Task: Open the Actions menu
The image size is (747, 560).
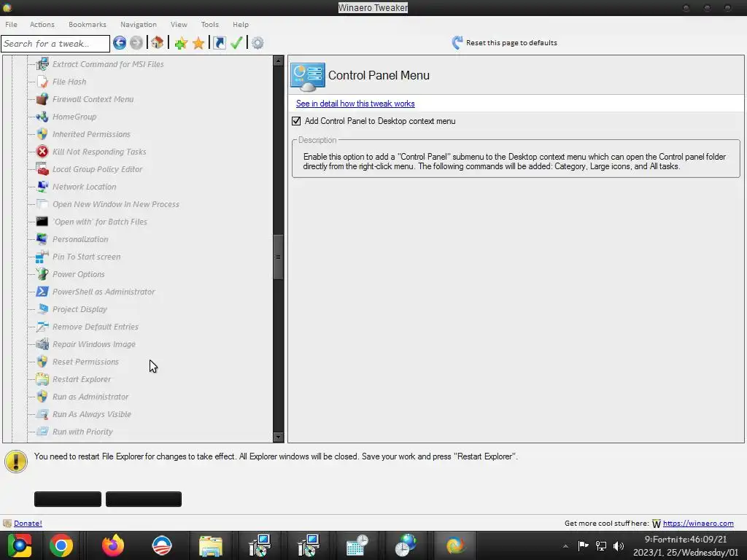Action: coord(42,24)
